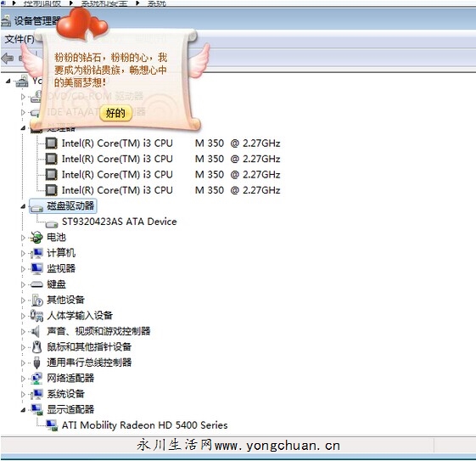476x461 pixels.
Task: Select the 鼠标和其他指针设备 mouse icon
Action: pos(36,347)
